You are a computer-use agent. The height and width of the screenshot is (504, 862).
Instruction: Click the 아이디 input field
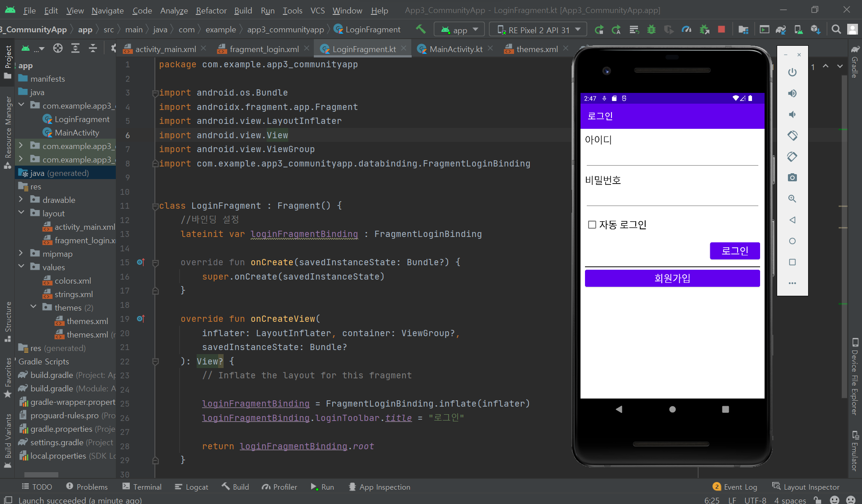click(x=672, y=157)
